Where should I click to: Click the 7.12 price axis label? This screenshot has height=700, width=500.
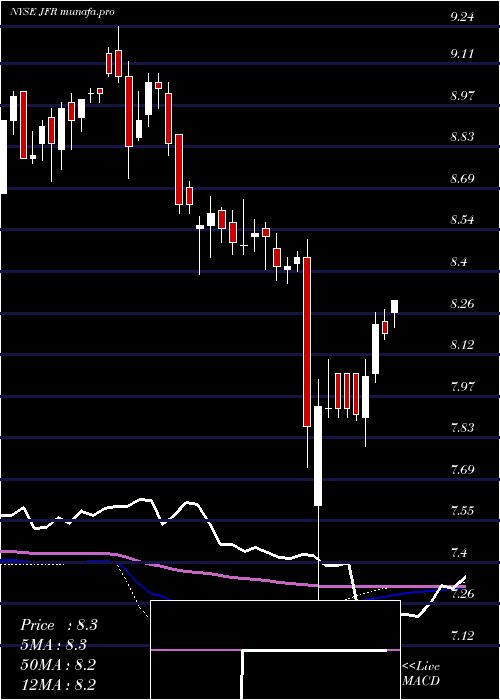462,634
